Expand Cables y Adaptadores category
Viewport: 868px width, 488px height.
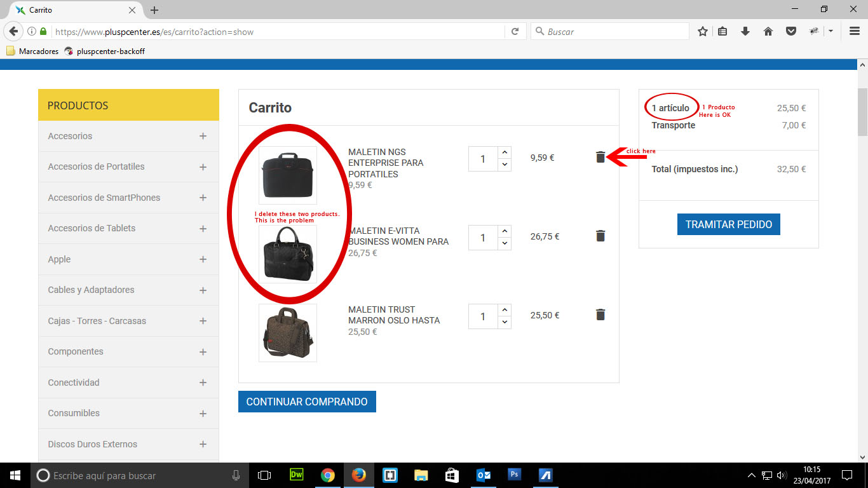click(x=203, y=290)
